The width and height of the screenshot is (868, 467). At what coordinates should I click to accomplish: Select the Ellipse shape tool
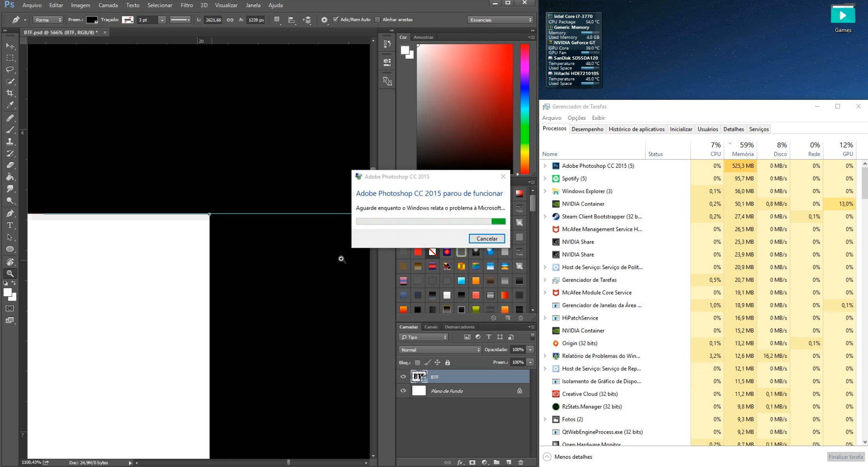[10, 249]
